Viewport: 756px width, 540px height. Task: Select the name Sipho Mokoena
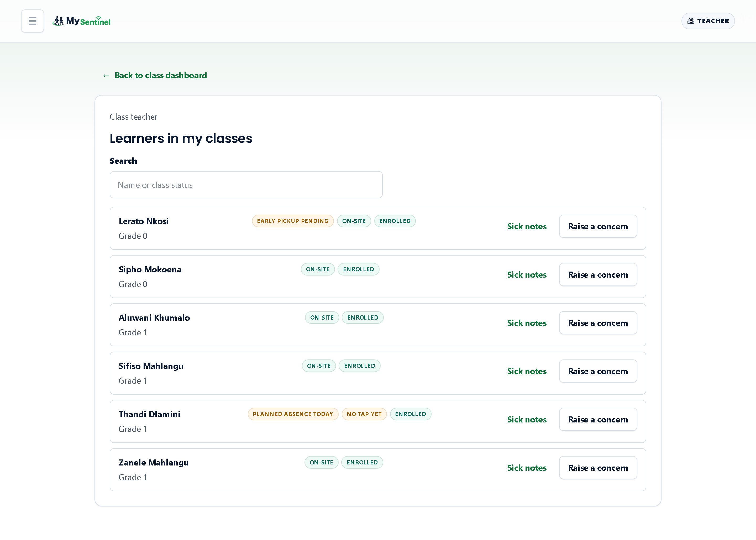pos(150,269)
